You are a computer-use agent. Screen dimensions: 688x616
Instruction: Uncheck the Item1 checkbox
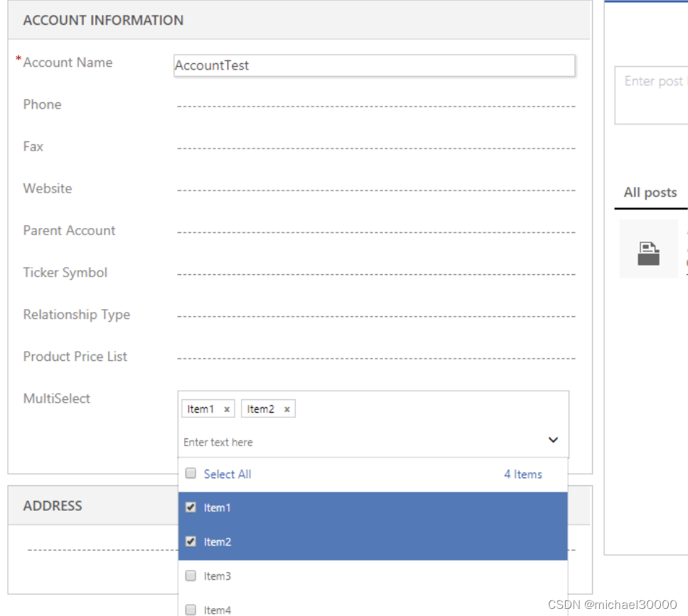point(190,507)
